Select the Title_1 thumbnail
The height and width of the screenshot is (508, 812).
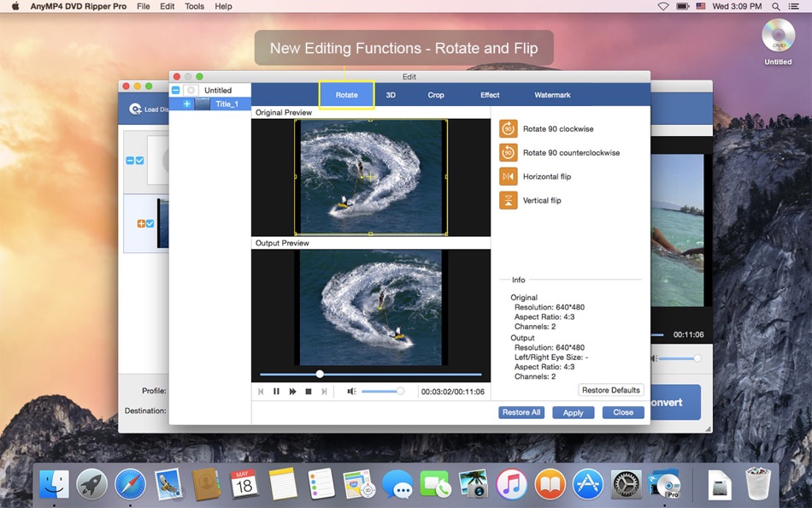[x=203, y=104]
